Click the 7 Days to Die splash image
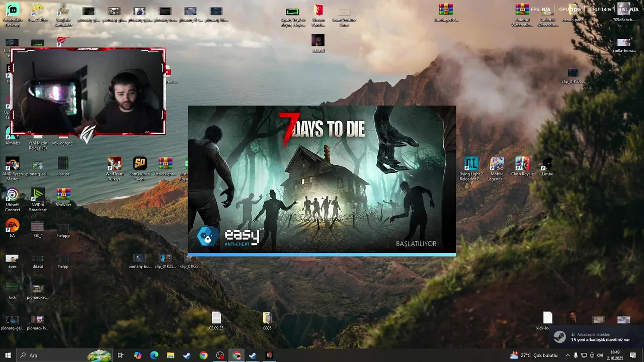The width and height of the screenshot is (644, 362). [x=322, y=179]
